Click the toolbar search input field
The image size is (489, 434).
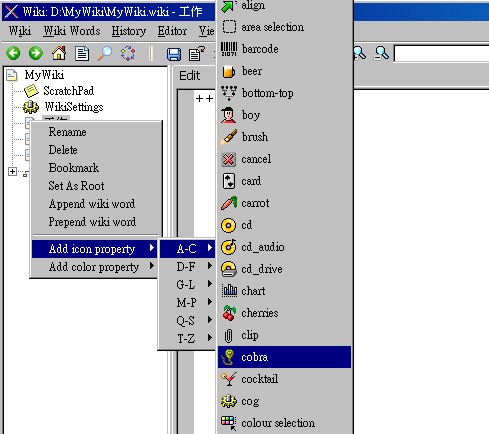[x=441, y=53]
